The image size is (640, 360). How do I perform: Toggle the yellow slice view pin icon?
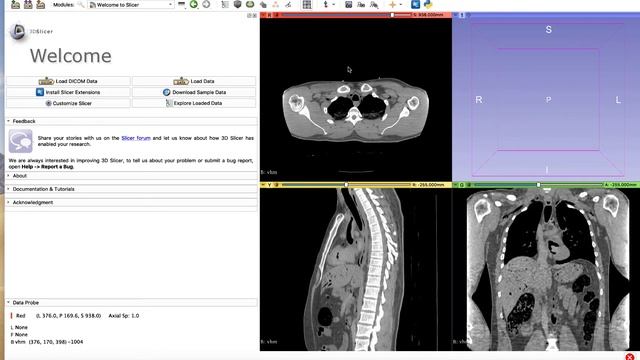pyautogui.click(x=263, y=185)
